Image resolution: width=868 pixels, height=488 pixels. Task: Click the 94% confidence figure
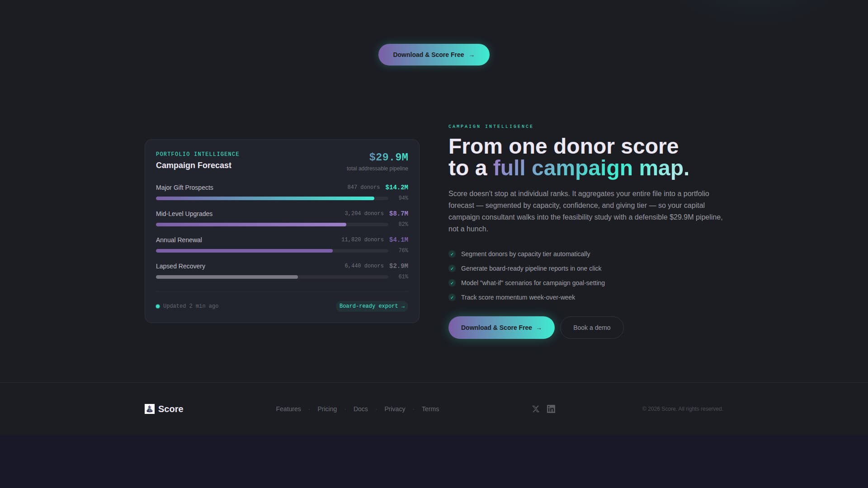click(403, 198)
